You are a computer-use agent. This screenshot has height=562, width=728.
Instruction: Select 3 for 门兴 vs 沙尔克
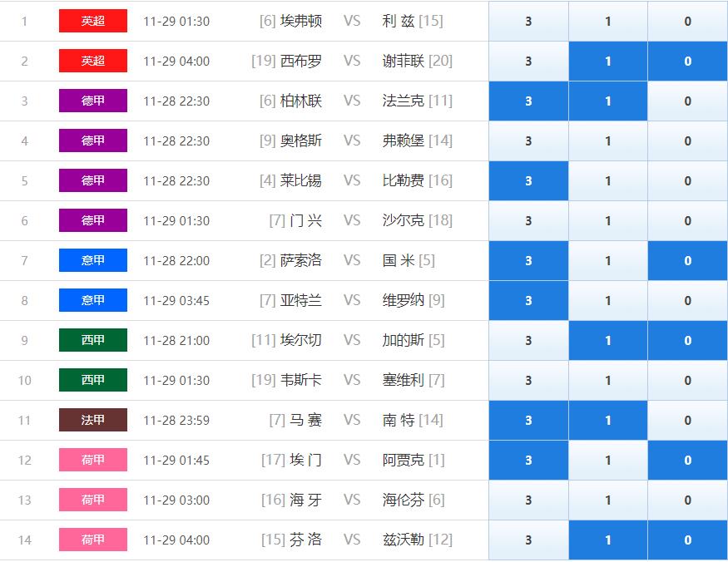point(528,220)
